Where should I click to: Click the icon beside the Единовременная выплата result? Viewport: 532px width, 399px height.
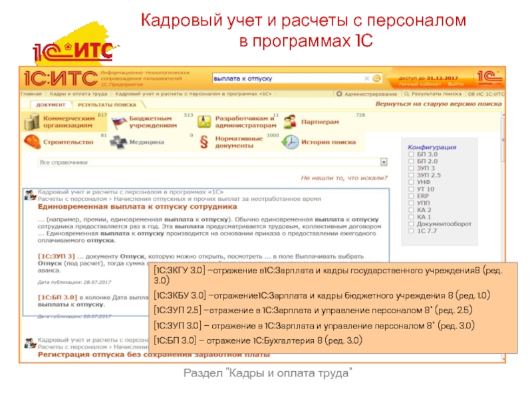pos(30,195)
